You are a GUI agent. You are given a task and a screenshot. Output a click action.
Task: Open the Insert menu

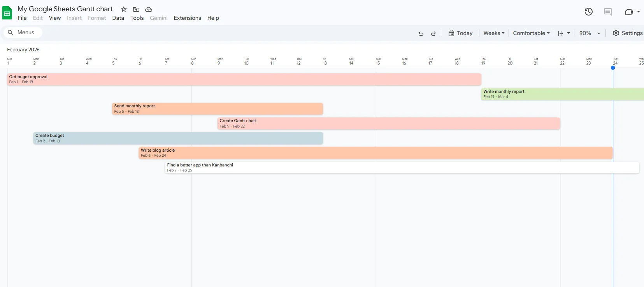[74, 18]
